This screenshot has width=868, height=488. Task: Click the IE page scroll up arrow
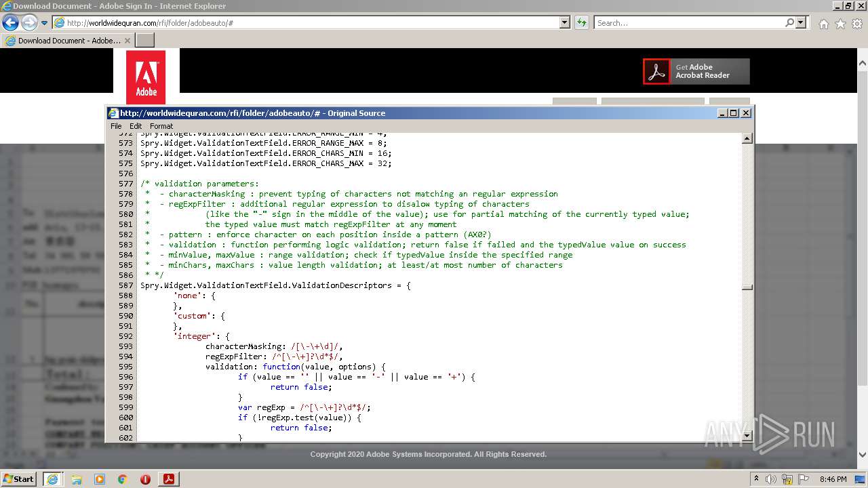(x=863, y=62)
